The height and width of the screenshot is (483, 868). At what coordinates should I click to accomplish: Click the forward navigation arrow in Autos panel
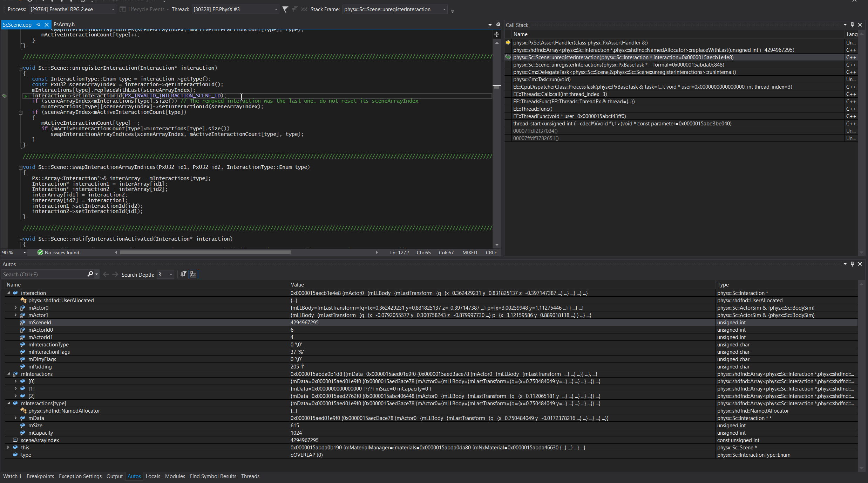[x=115, y=274]
